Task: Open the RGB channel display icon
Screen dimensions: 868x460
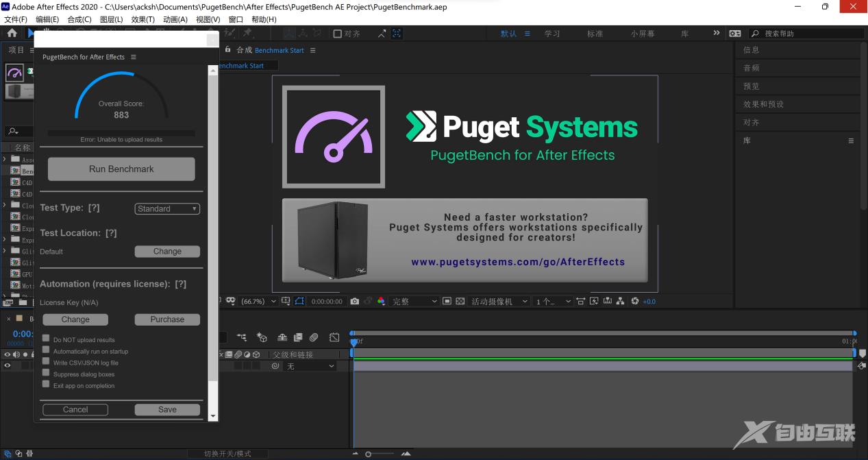Action: tap(381, 301)
